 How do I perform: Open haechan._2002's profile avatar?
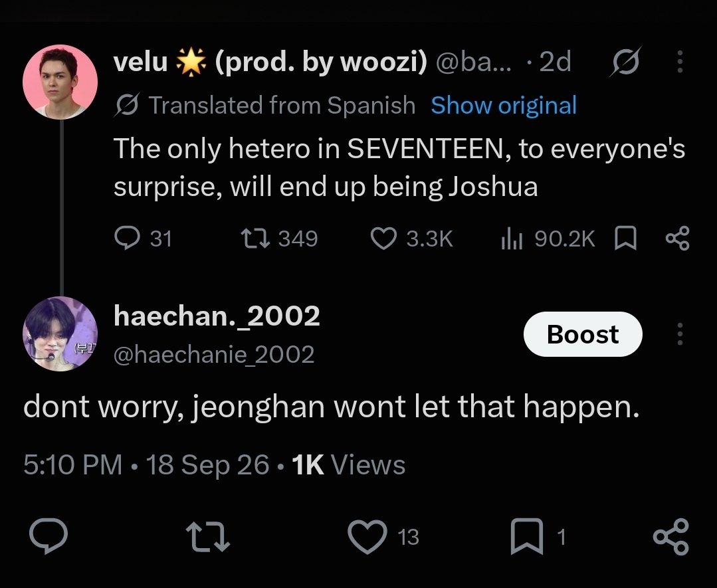[x=60, y=334]
